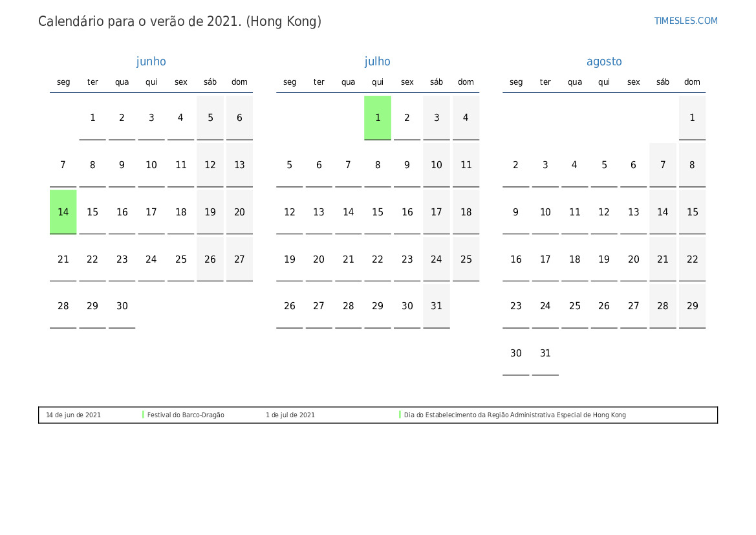Select July 31 Saturday cell
The width and height of the screenshot is (756, 535).
[437, 306]
